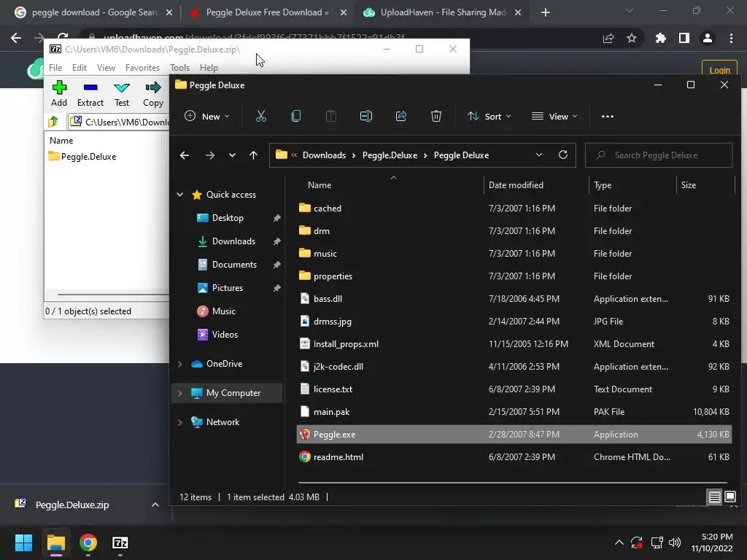The width and height of the screenshot is (747, 560).
Task: Click the Cut scissors icon in Explorer toolbar
Action: (x=260, y=116)
